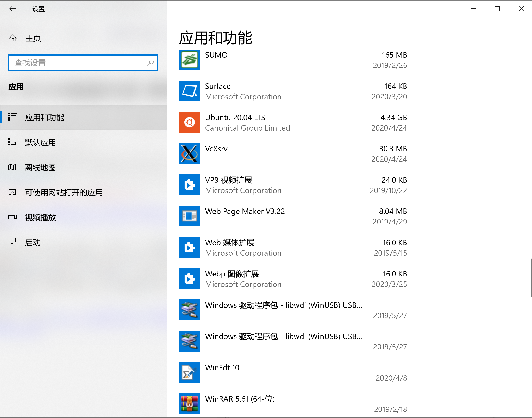The image size is (532, 418).
Task: Open 可使用网站打开的应用 page
Action: click(83, 192)
